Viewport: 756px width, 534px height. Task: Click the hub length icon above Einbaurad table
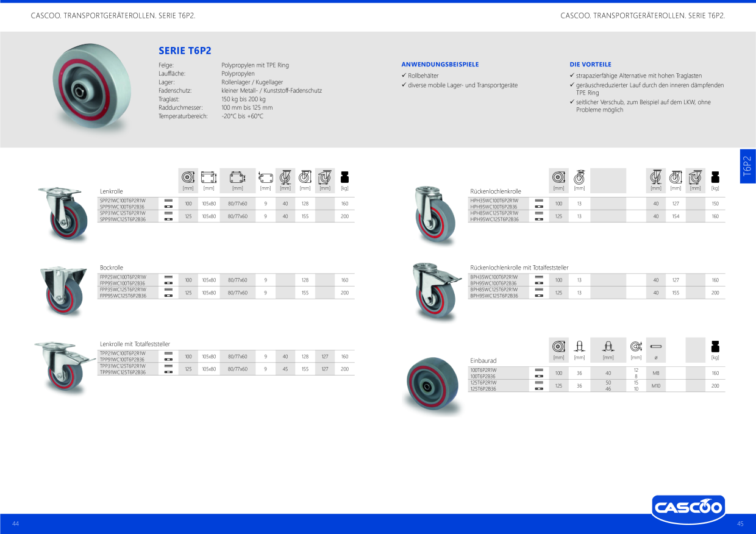tap(607, 346)
